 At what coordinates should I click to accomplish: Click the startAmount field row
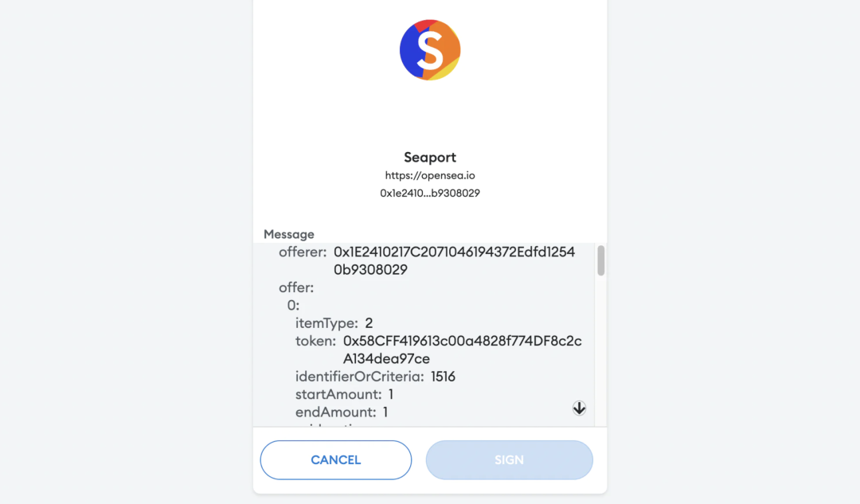point(345,394)
